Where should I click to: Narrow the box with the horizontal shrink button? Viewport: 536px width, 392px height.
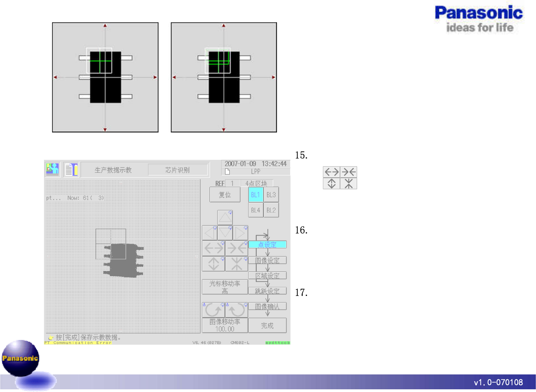(x=237, y=248)
